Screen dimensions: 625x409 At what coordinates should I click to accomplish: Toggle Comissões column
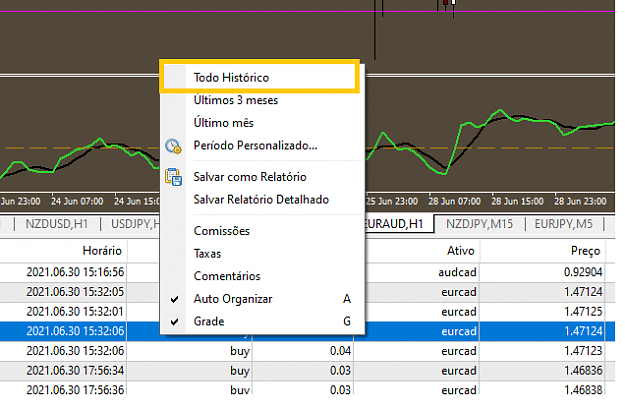tap(262, 231)
